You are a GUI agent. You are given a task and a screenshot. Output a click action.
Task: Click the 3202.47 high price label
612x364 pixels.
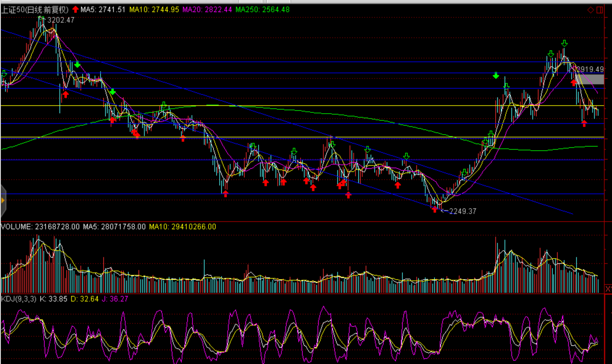pos(61,20)
